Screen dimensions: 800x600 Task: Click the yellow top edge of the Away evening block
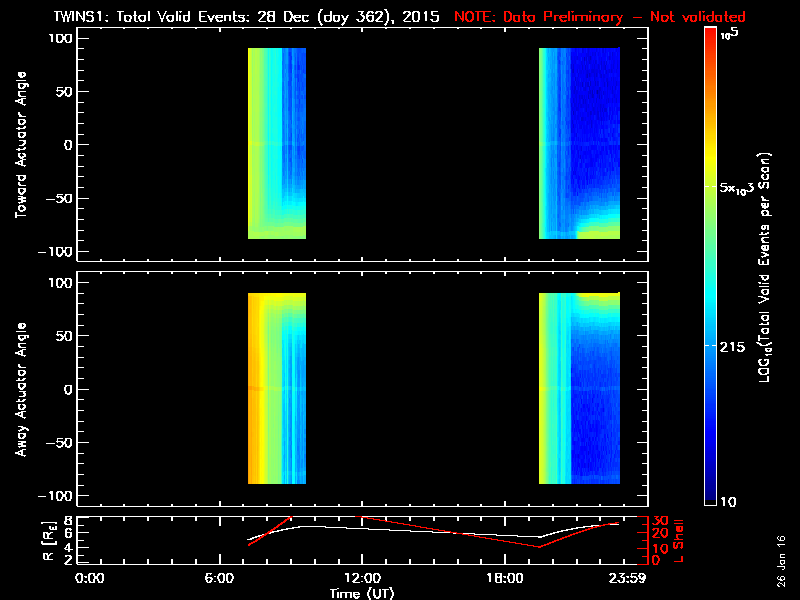pyautogui.click(x=598, y=295)
